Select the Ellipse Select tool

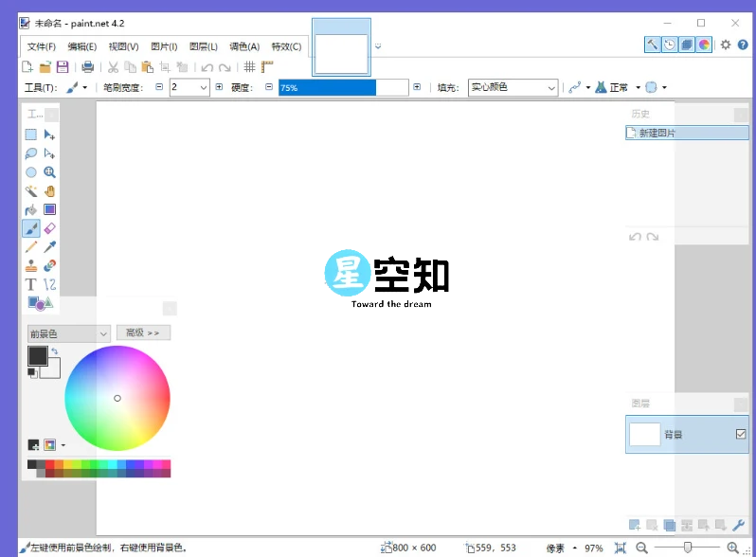[x=31, y=172]
